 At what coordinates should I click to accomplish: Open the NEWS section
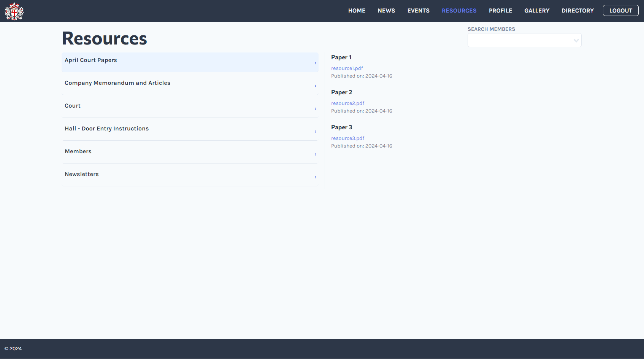point(386,10)
